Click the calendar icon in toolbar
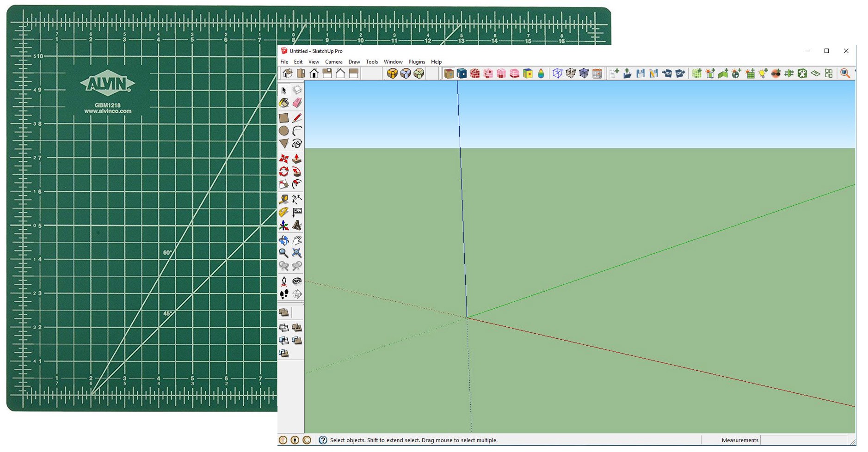 [597, 73]
